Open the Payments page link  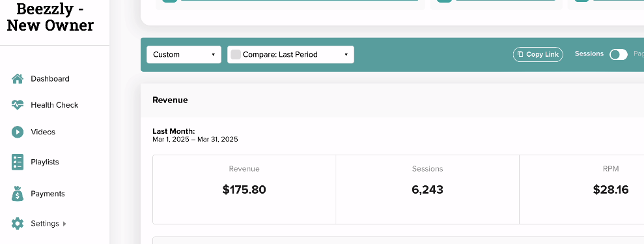pos(38,193)
